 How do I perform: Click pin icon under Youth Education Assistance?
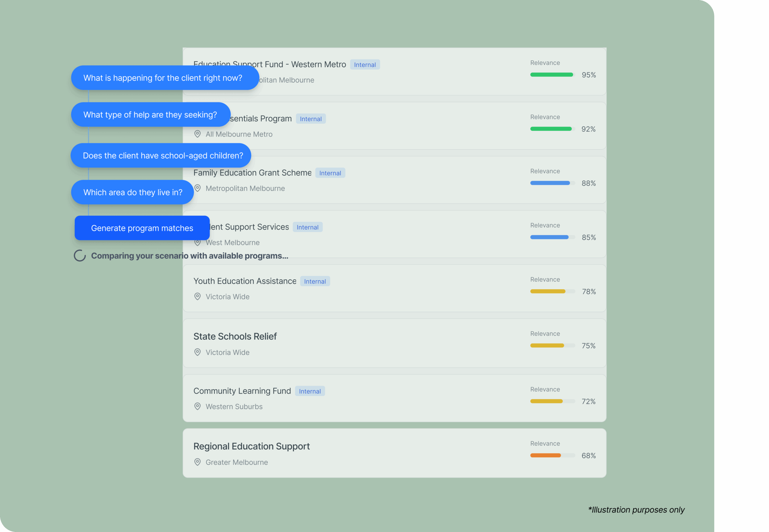197,296
